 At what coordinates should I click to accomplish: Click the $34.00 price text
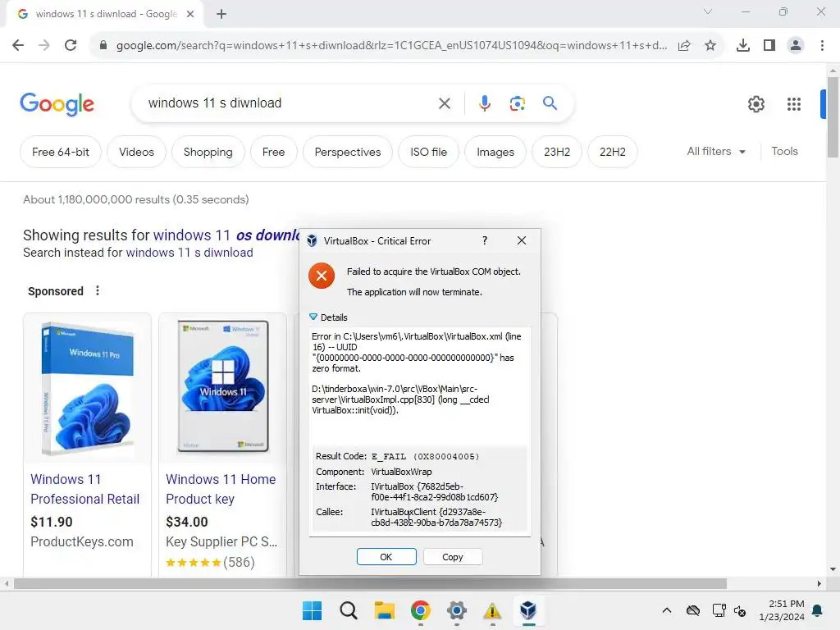(x=186, y=522)
